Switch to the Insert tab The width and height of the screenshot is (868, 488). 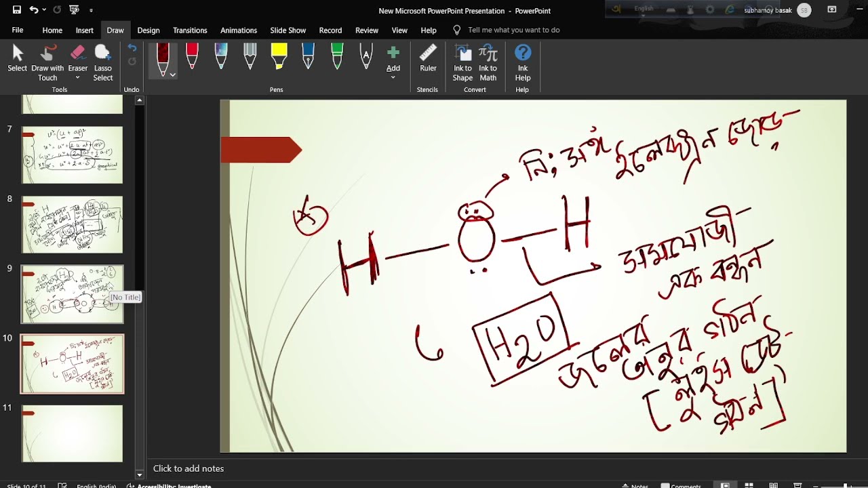85,30
